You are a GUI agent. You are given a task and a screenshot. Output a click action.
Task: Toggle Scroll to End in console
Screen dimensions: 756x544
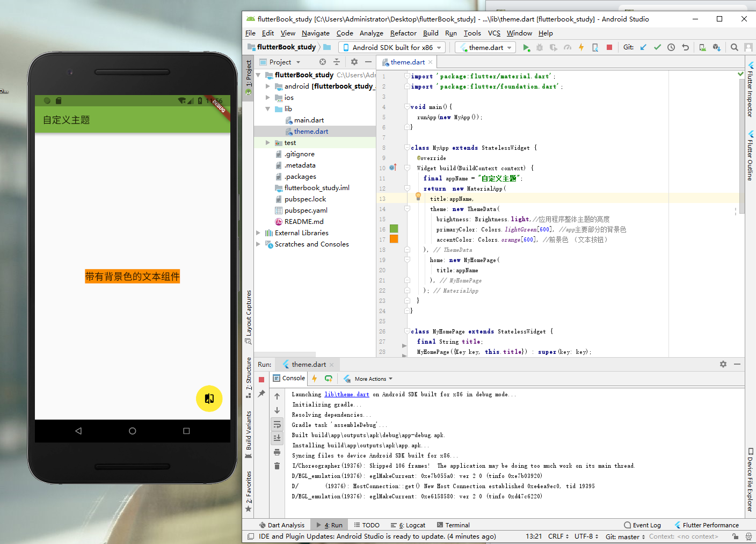277,438
